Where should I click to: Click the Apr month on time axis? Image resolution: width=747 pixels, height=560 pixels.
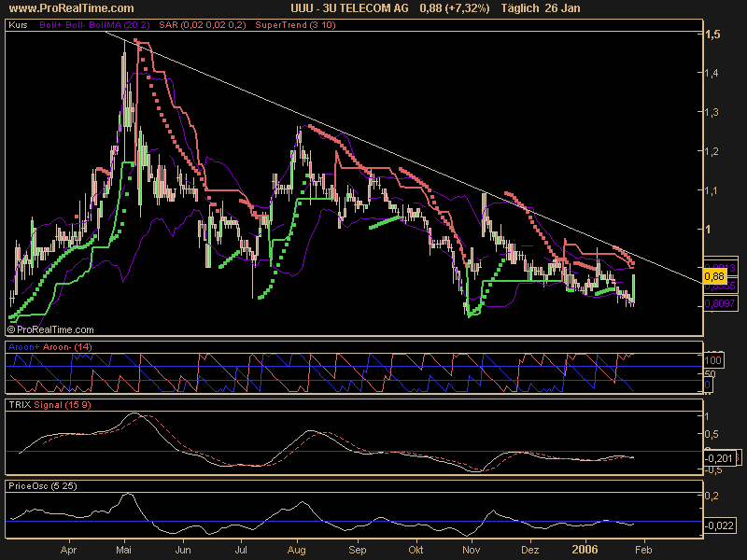68,550
